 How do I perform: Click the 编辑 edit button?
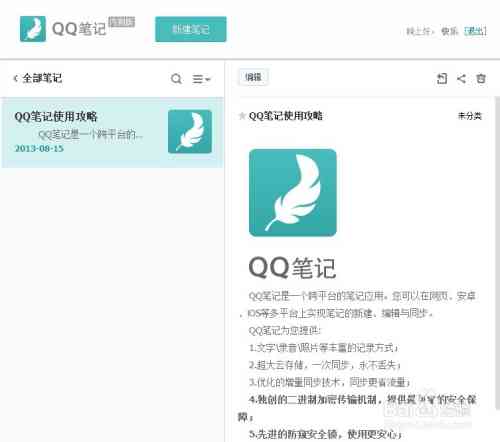[x=253, y=77]
